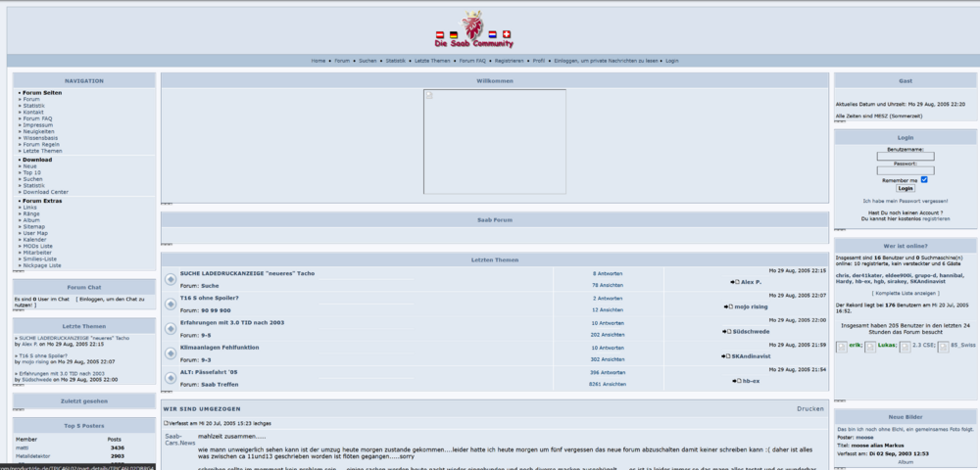Click the avatar icon next to Lukas

coord(870,347)
